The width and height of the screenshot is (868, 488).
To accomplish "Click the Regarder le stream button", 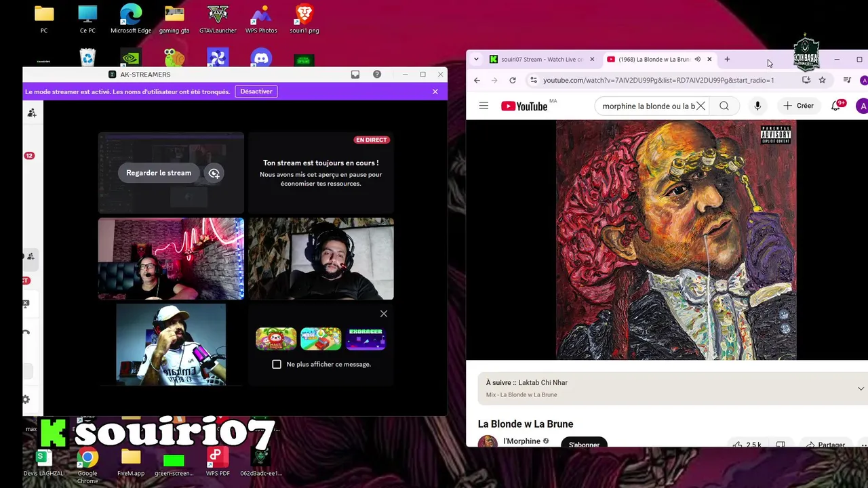I will click(159, 173).
